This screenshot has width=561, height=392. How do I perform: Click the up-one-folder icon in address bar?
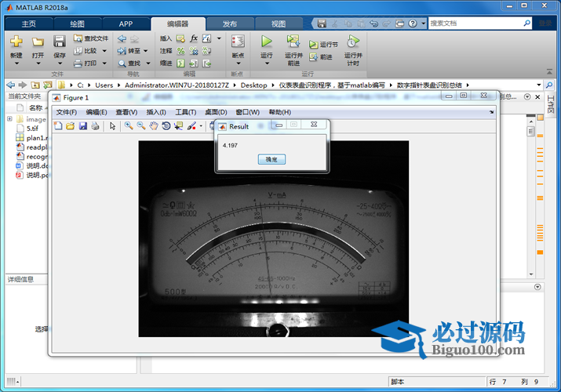(35, 85)
